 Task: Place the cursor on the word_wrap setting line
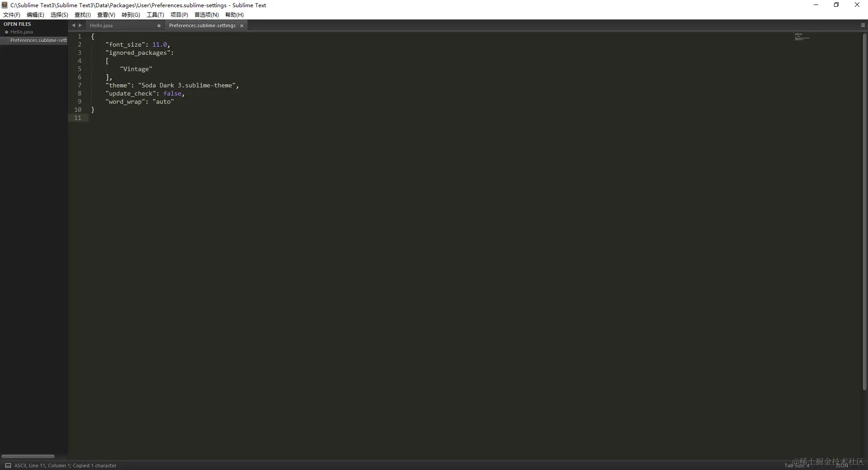point(140,101)
